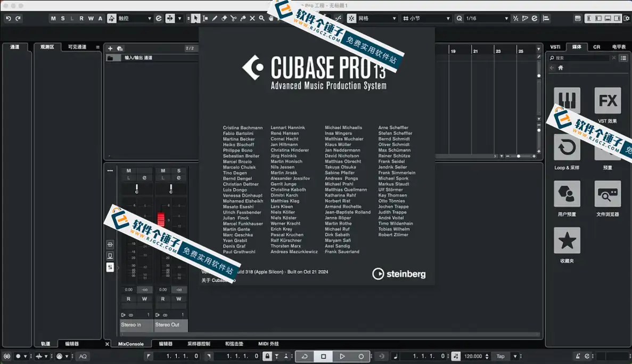Expand the 触控 automation mode dropdown

pos(135,19)
